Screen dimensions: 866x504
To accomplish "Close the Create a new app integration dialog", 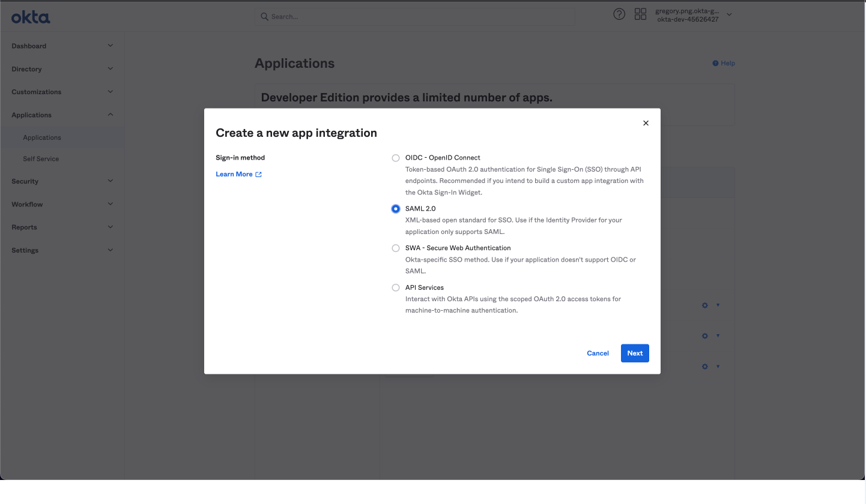I will (x=646, y=123).
